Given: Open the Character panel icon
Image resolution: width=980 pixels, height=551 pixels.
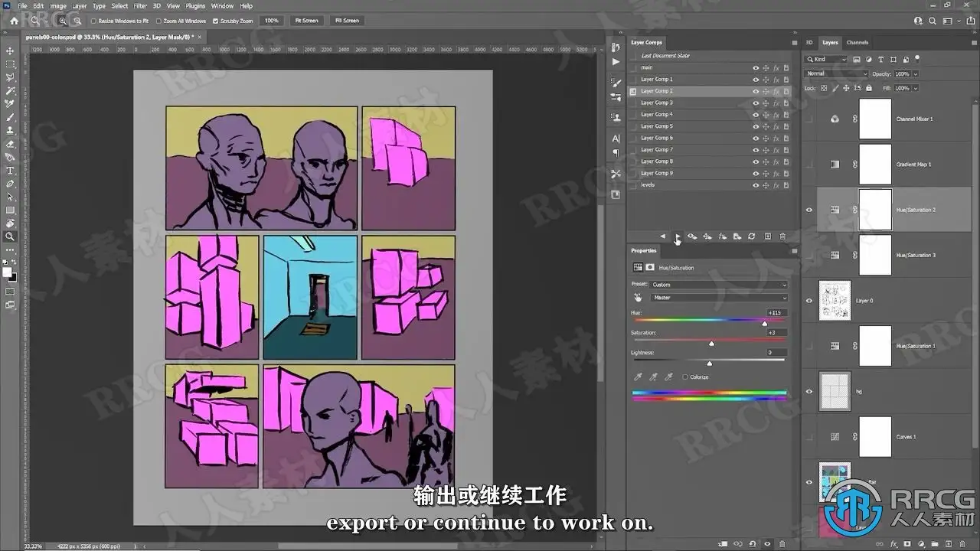Looking at the screenshot, I should coord(616,139).
